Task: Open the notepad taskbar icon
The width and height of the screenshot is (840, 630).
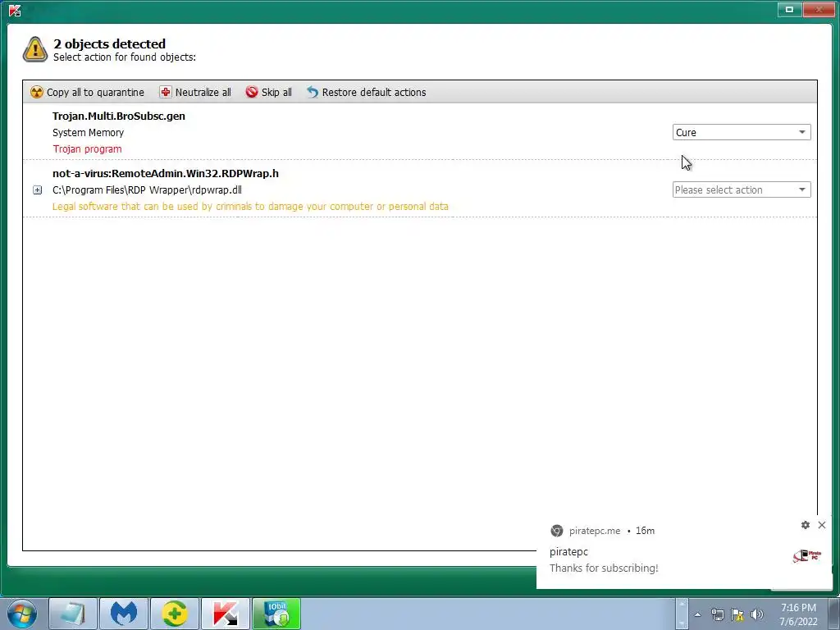Action: [x=73, y=614]
